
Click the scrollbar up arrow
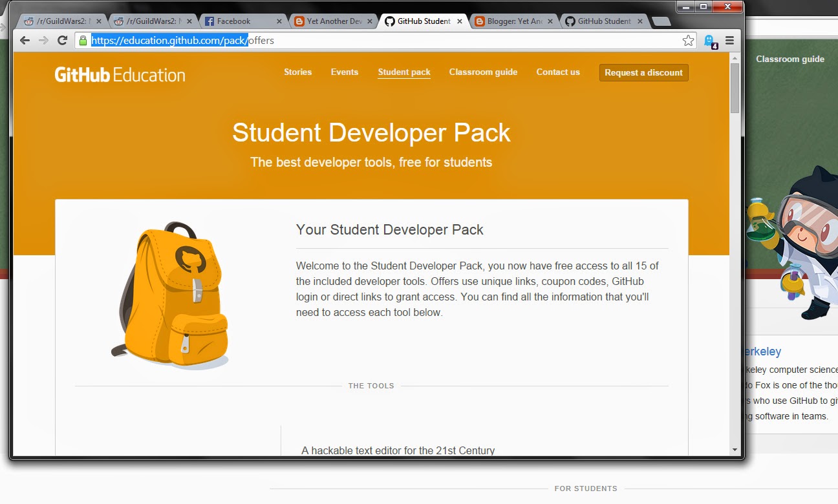(x=735, y=58)
